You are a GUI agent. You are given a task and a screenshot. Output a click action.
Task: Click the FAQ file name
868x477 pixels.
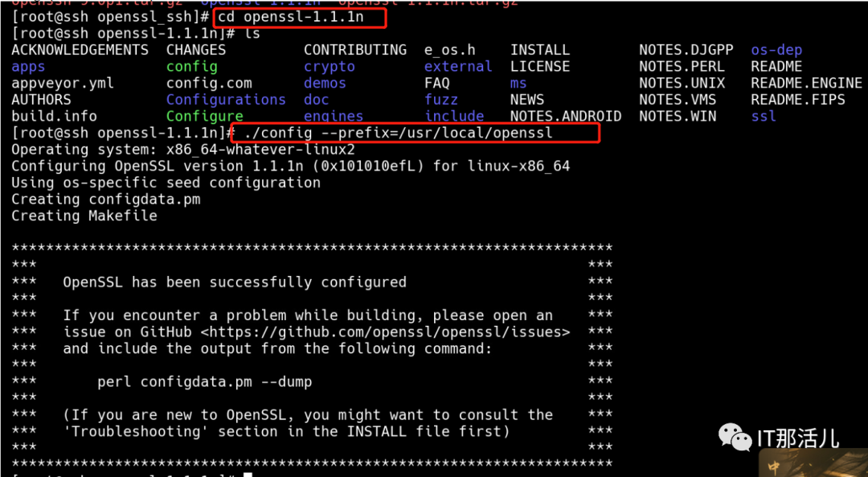point(436,83)
